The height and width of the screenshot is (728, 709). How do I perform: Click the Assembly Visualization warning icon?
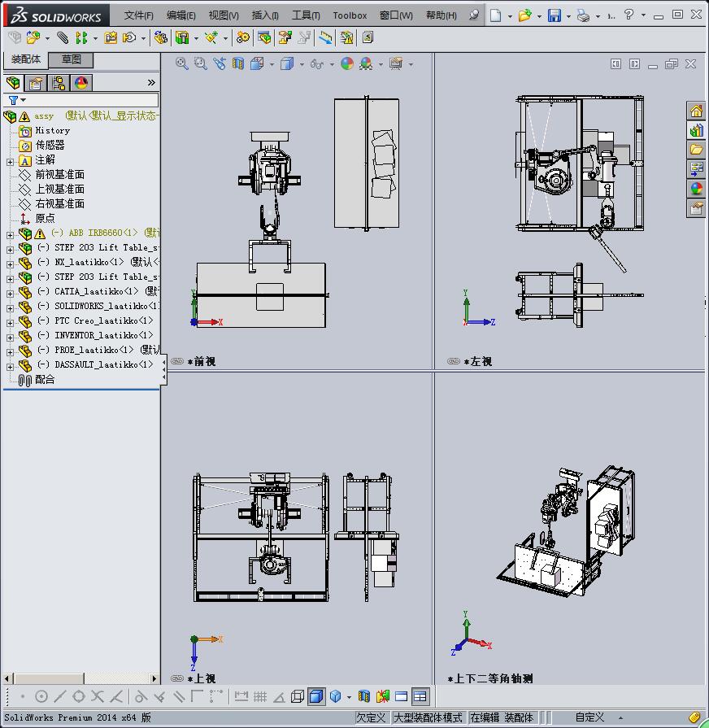(x=346, y=37)
